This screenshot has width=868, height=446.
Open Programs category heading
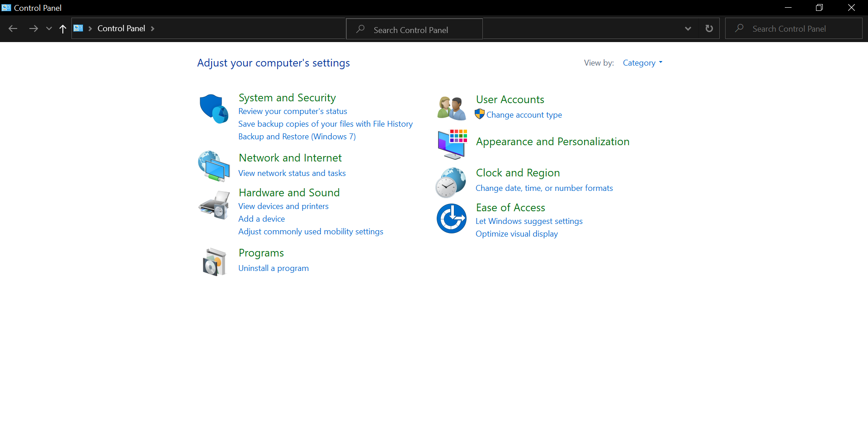[x=261, y=253]
